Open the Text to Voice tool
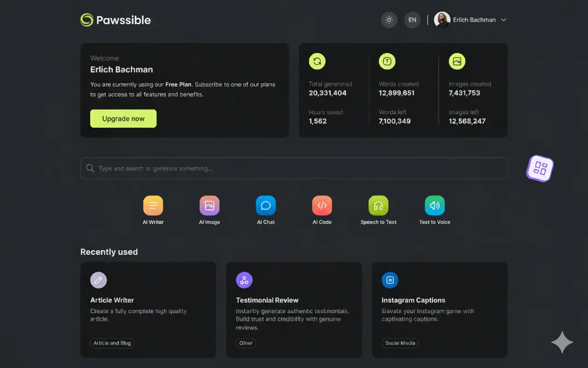The image size is (588, 368). (x=435, y=206)
